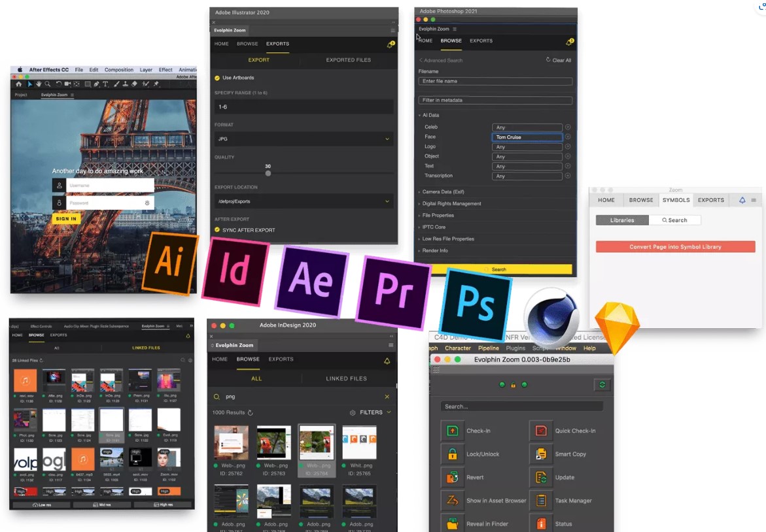Select the High res option in Premiere panel
This screenshot has width=766, height=532.
pyautogui.click(x=163, y=505)
